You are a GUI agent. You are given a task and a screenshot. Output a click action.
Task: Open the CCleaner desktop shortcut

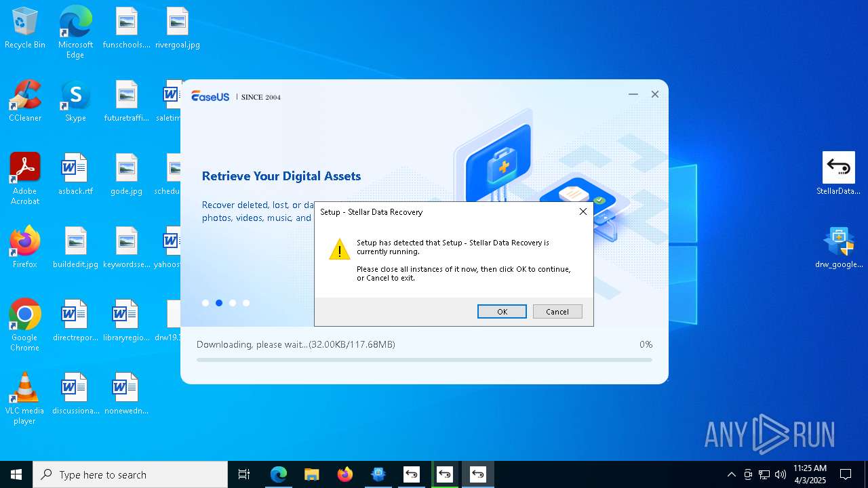25,101
